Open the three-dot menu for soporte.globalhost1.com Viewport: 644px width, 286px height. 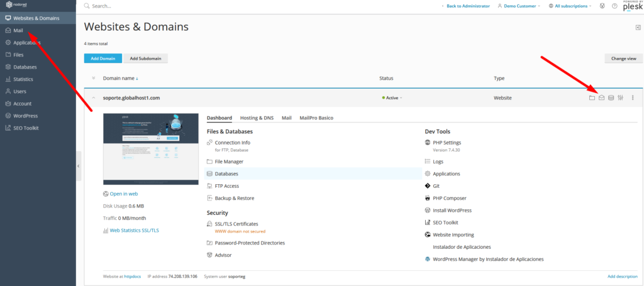pos(633,97)
